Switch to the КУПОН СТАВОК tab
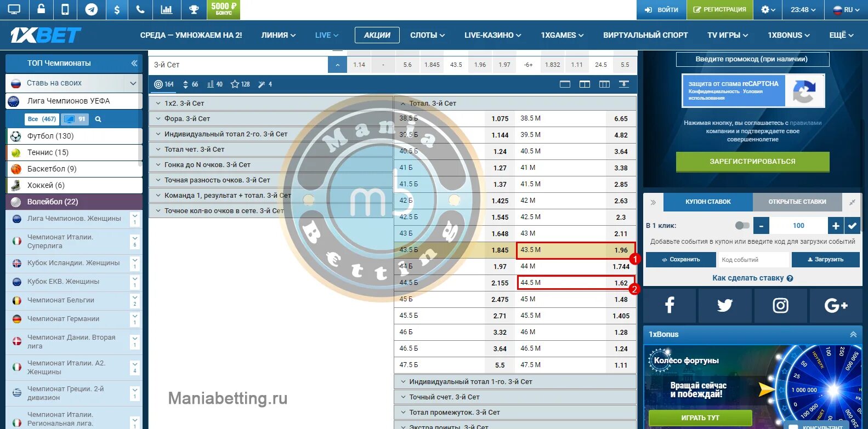The image size is (868, 429). [x=708, y=202]
